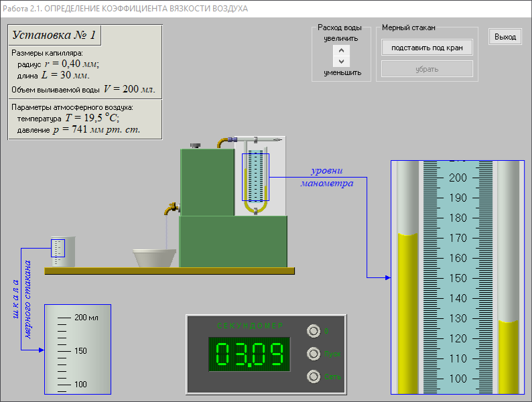This screenshot has width=532, height=402.
Task: Click the enlarged measuring glass scale
Action: pos(77,349)
